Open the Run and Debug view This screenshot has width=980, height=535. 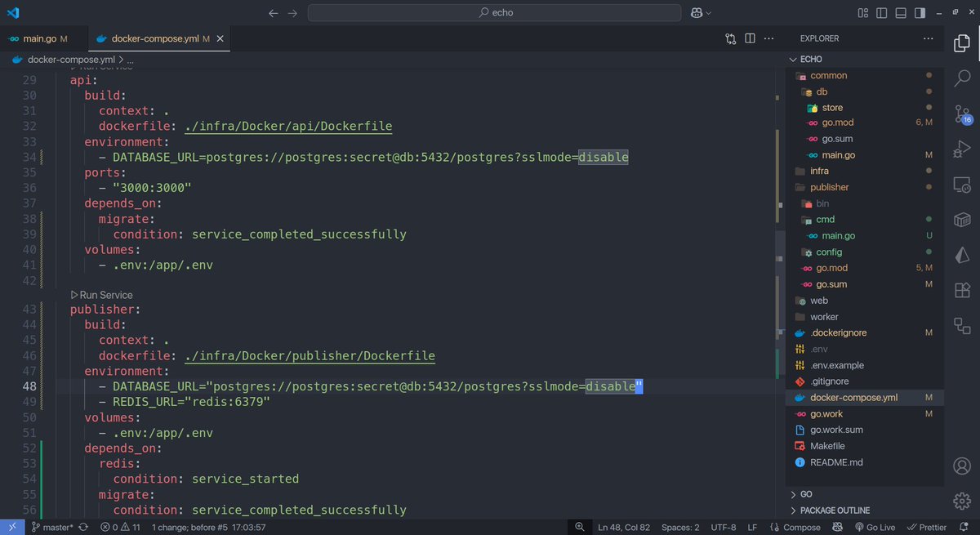pos(961,149)
